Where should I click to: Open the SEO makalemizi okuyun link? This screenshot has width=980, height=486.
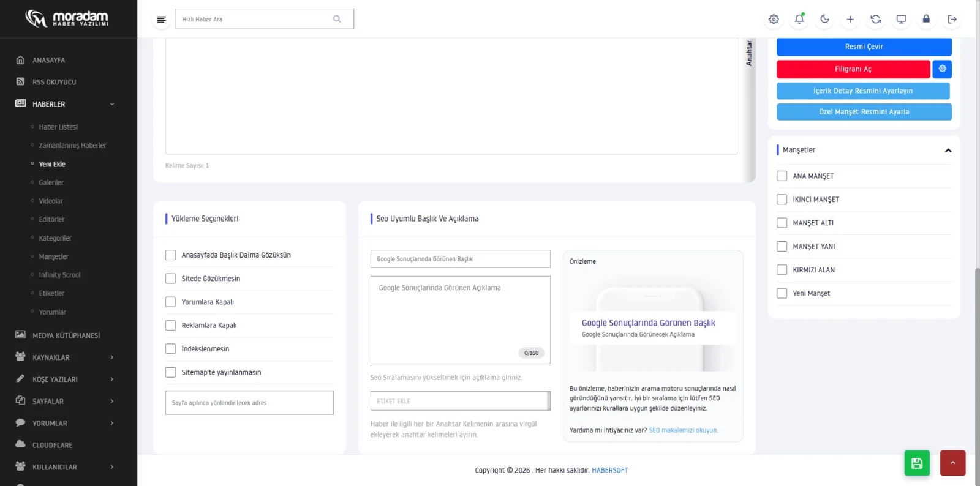684,430
